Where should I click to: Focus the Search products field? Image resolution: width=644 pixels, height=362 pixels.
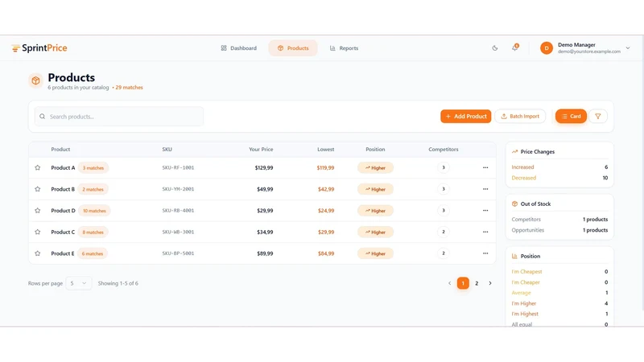(x=118, y=117)
